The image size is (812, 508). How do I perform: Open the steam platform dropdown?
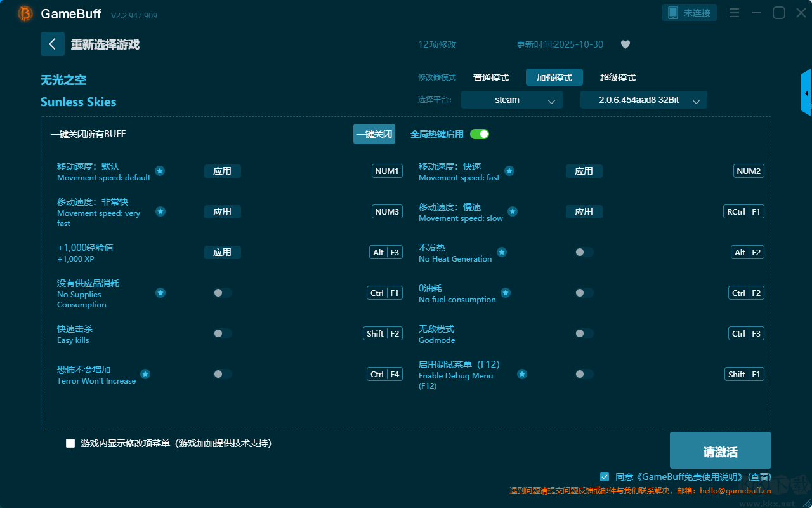point(512,100)
